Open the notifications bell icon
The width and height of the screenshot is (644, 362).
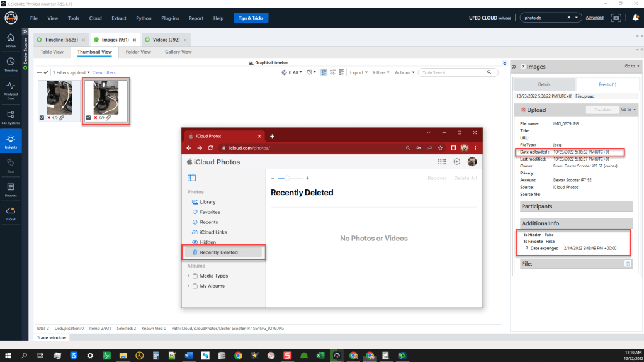coord(635,18)
